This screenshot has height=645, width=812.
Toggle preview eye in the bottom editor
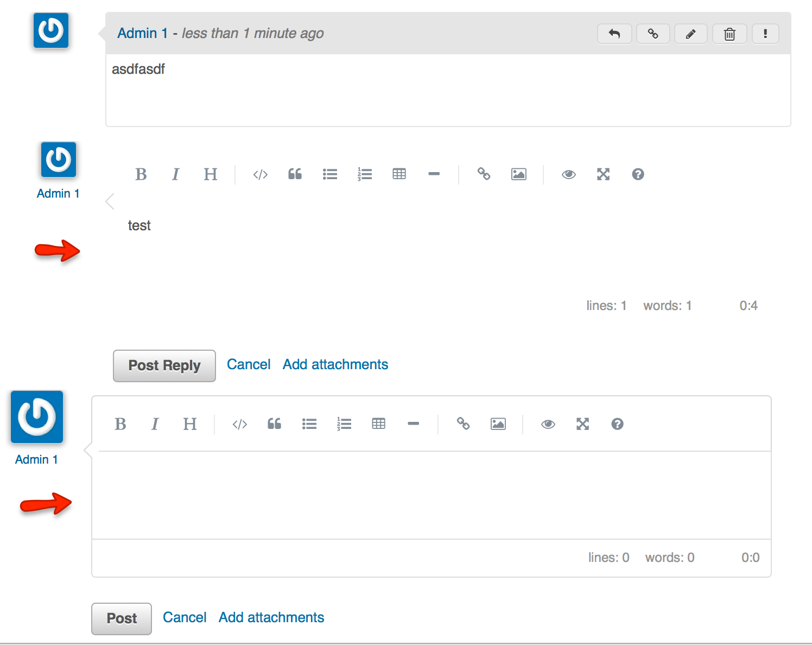click(x=548, y=424)
